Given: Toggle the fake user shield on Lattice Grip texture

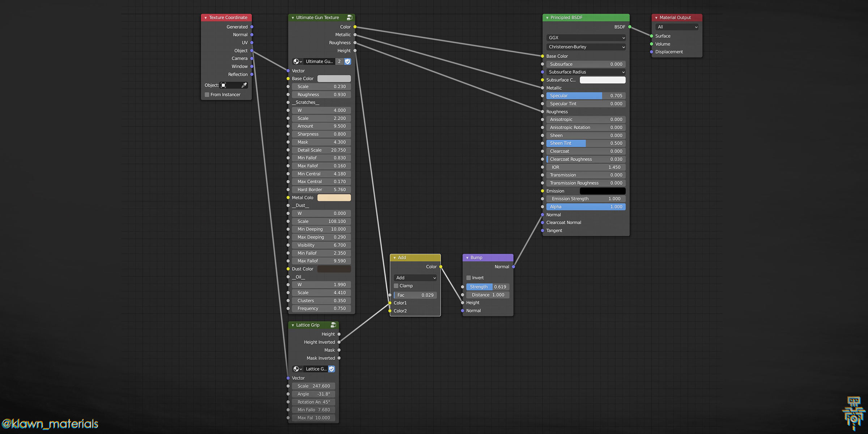Looking at the screenshot, I should (x=332, y=369).
